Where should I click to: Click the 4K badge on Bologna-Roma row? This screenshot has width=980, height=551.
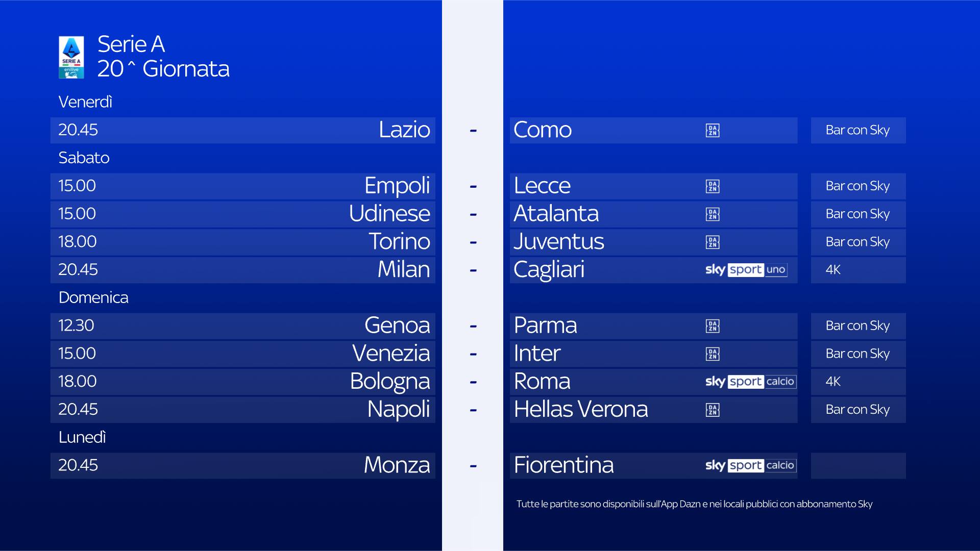click(x=833, y=382)
